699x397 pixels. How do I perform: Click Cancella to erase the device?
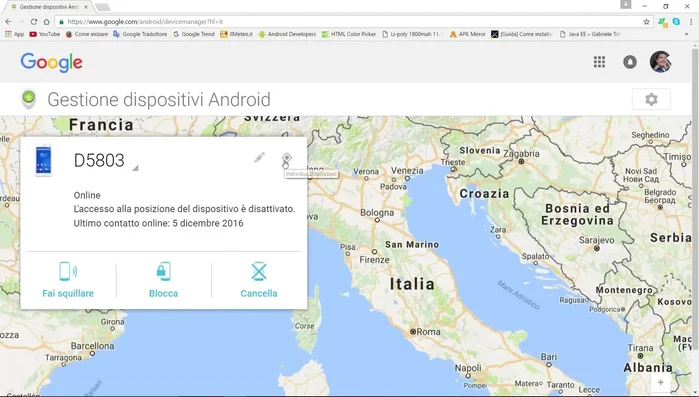tap(259, 280)
